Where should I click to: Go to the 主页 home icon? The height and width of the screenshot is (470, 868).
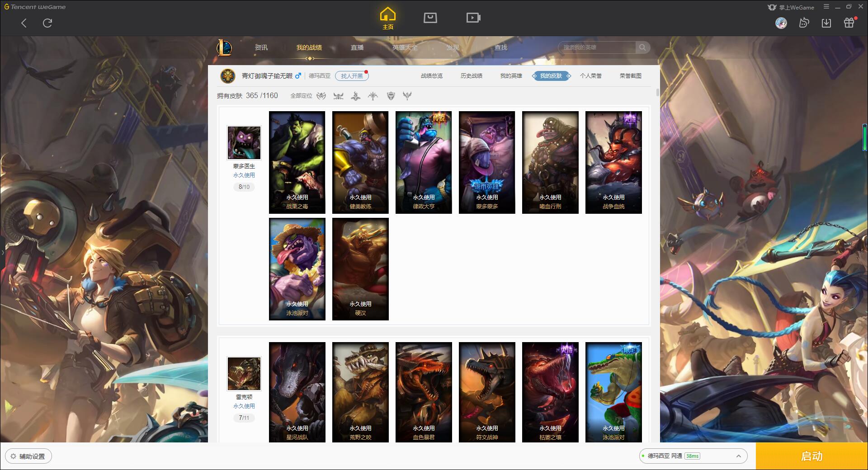coord(388,19)
